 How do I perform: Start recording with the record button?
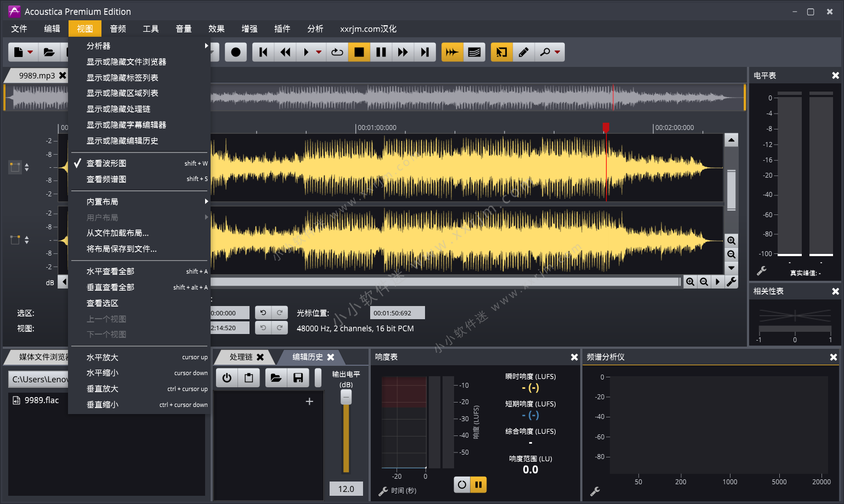[236, 52]
